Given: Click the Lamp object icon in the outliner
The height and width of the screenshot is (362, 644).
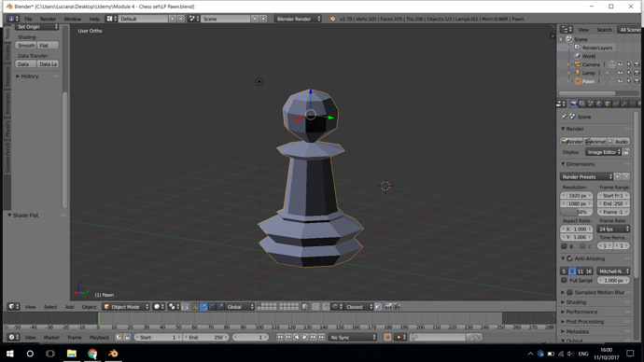Looking at the screenshot, I should [x=578, y=73].
